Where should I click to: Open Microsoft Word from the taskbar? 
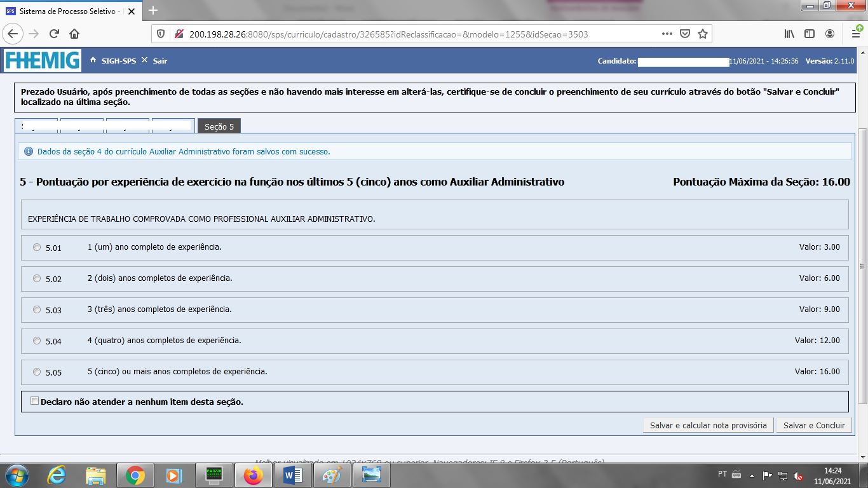292,475
